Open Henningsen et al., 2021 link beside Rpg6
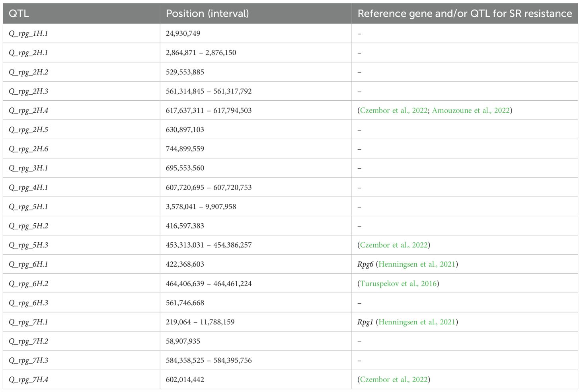The height and width of the screenshot is (392, 581). pyautogui.click(x=417, y=264)
